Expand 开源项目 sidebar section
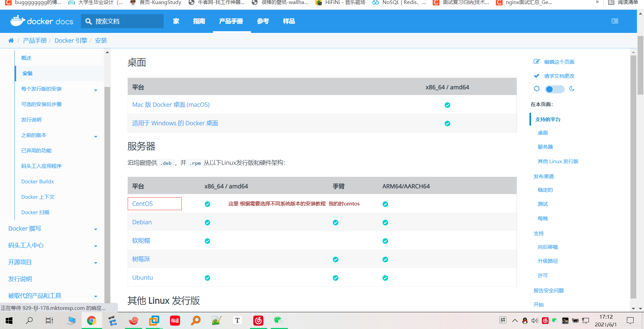Image resolution: width=644 pixels, height=329 pixels. coord(96,263)
